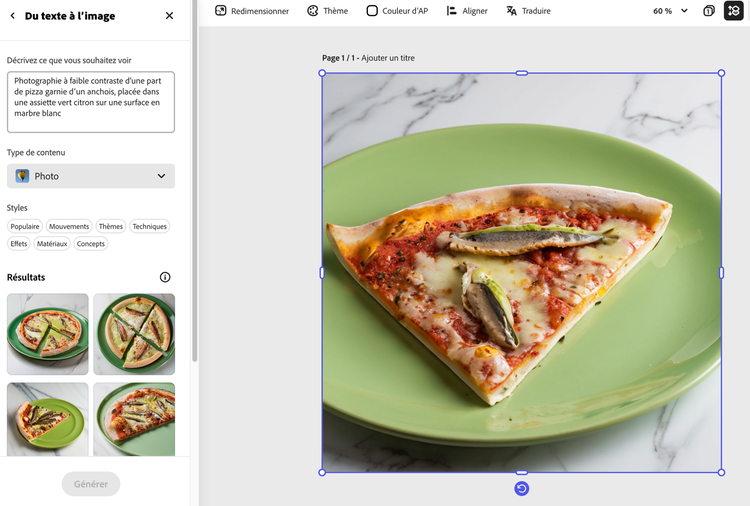Open the pages view icon beside zoom
Viewport: 750px width, 506px height.
pos(709,11)
